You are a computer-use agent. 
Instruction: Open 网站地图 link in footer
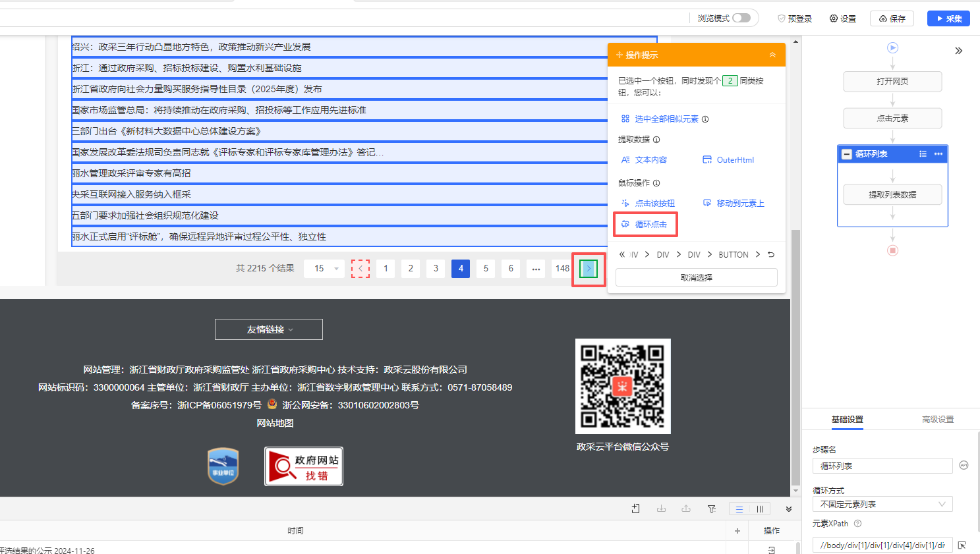(275, 423)
